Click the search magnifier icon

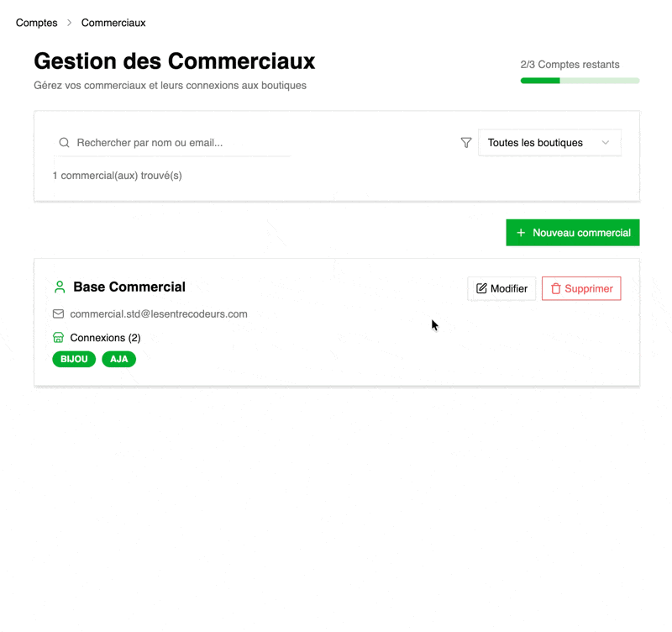coord(64,143)
